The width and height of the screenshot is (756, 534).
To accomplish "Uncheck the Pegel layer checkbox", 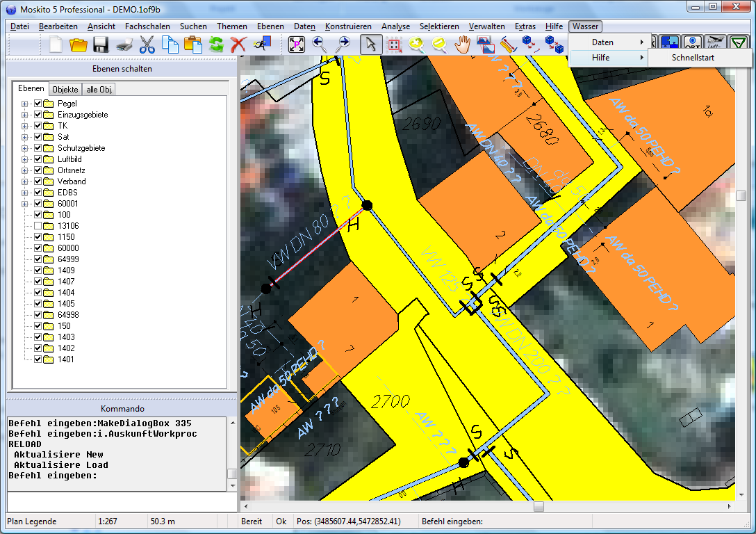I will coord(38,104).
